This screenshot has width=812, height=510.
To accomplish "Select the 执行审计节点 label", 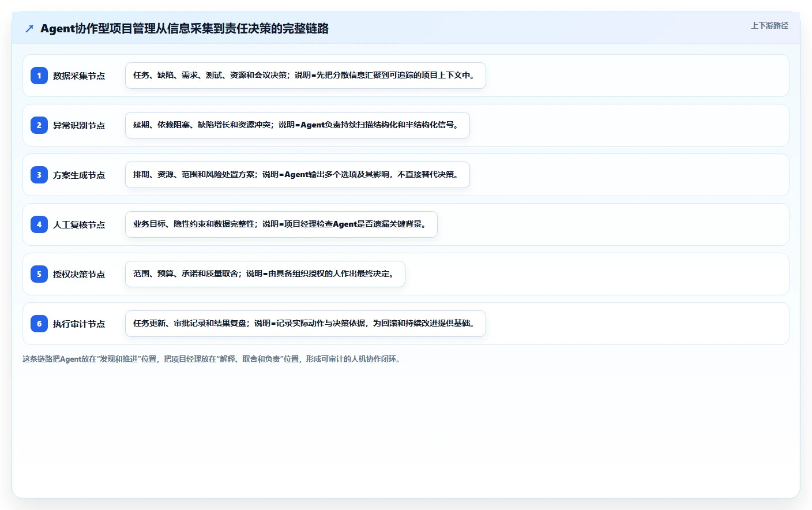I will coord(79,324).
